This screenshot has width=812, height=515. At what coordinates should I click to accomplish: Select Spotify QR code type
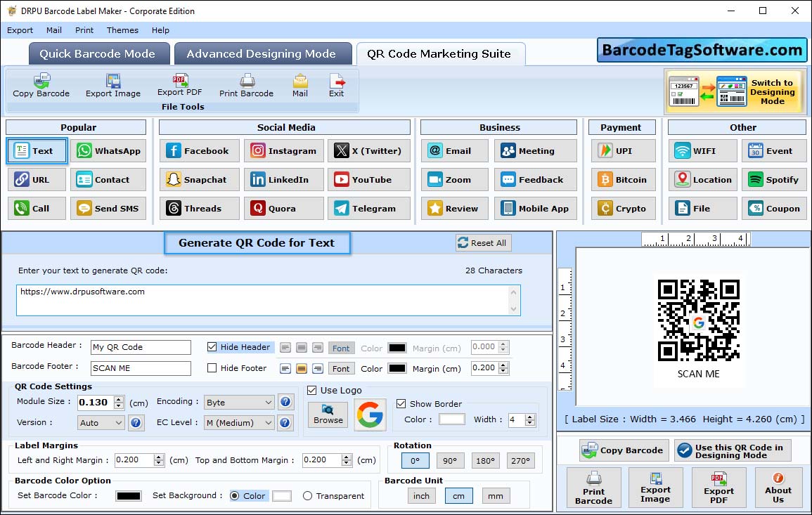(x=774, y=180)
